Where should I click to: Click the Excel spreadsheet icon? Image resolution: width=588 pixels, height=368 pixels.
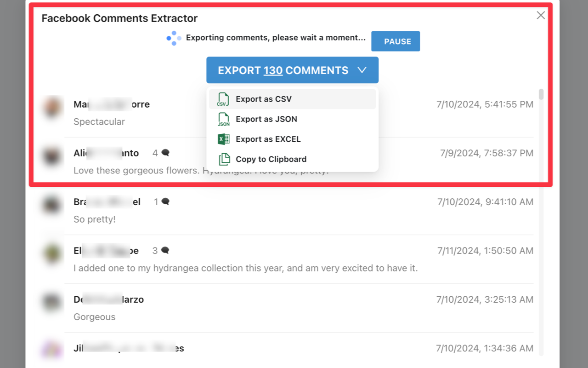coord(223,139)
